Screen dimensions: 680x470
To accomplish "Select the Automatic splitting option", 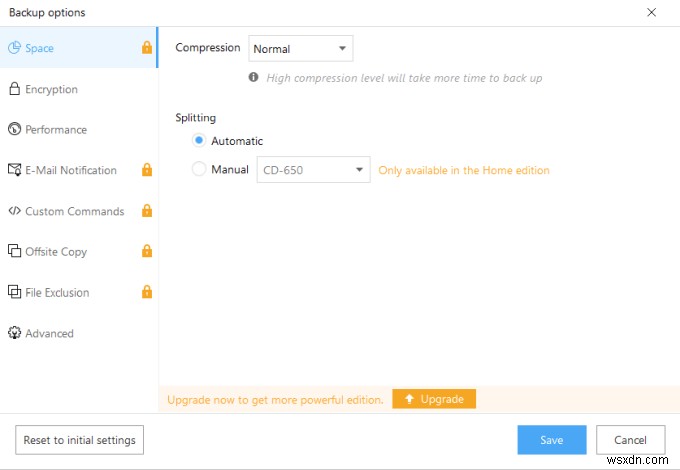I will (199, 141).
